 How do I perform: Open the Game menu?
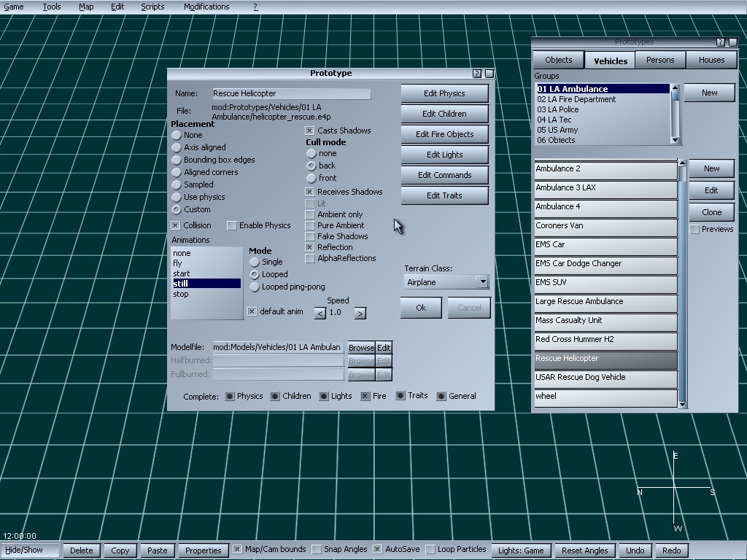coord(14,7)
